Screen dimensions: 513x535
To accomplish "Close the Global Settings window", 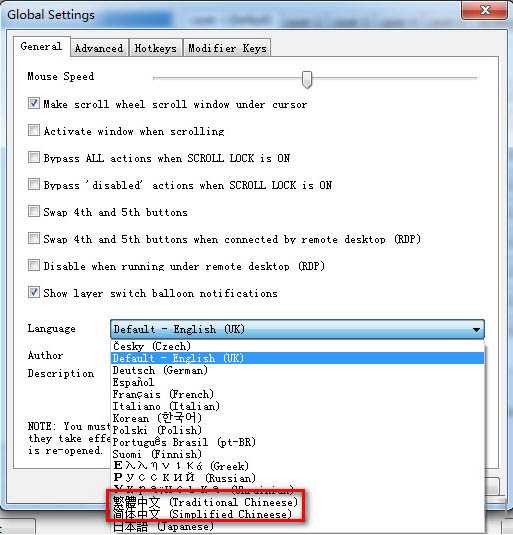I will (x=485, y=10).
